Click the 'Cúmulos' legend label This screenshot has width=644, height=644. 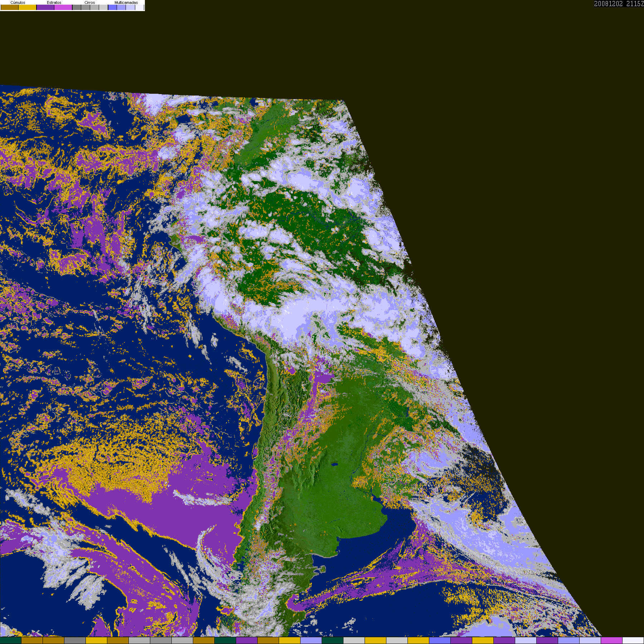click(x=18, y=3)
